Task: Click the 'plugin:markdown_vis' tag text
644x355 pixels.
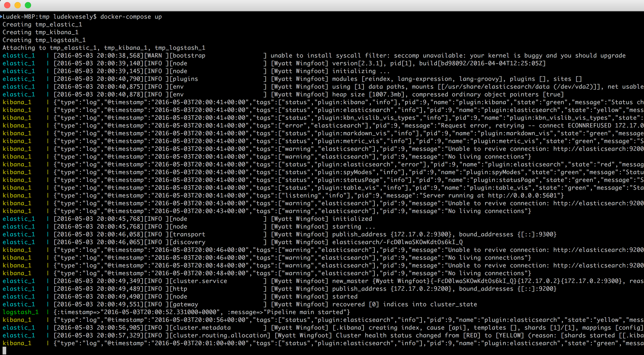Action: pos(352,133)
